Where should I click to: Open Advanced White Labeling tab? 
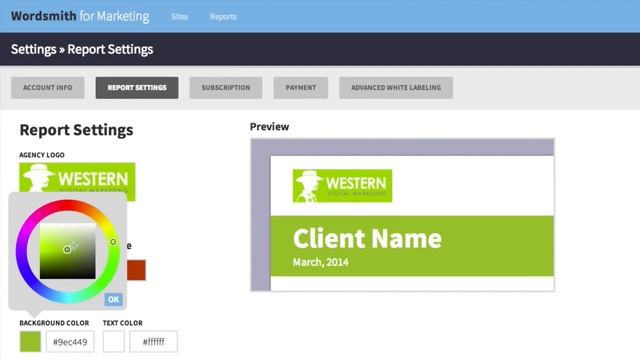396,87
